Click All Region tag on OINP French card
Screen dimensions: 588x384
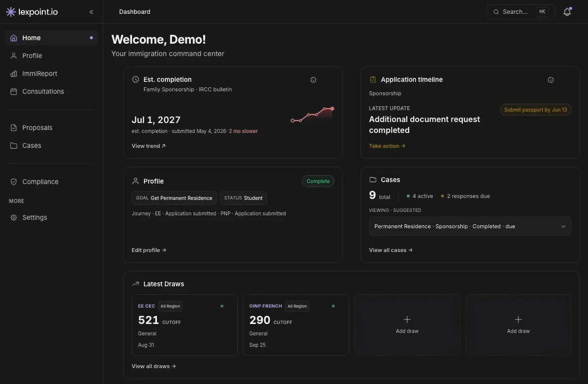(x=297, y=306)
